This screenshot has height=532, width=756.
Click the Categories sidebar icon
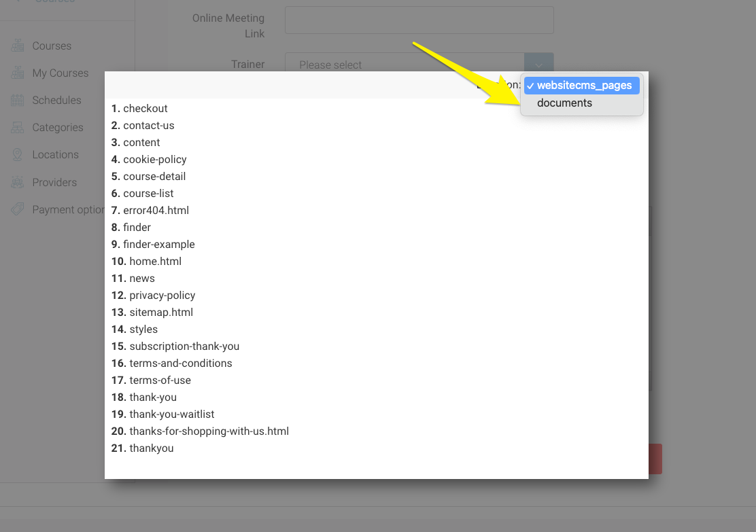(18, 128)
